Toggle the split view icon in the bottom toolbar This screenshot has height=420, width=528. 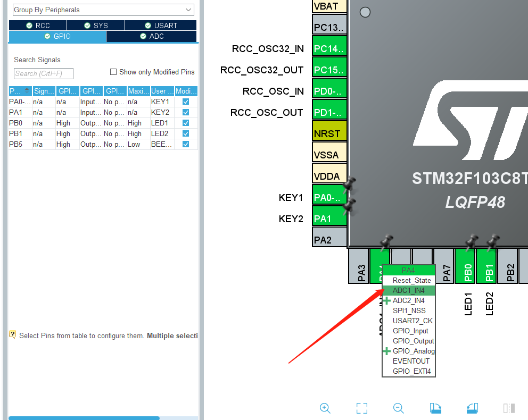(509, 408)
